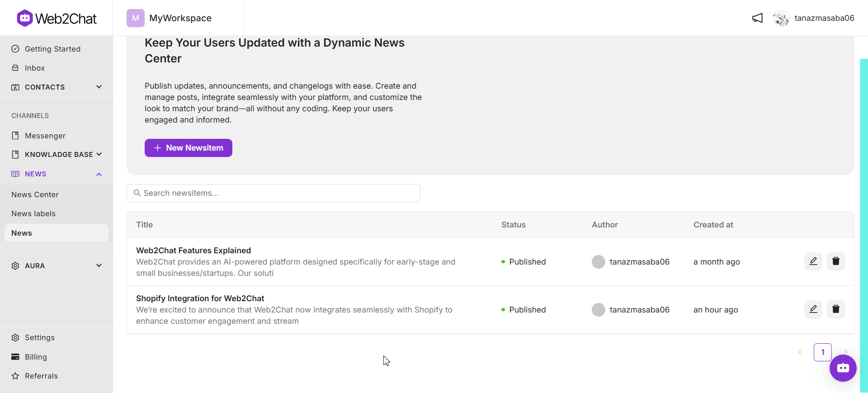Click the tanazmasaba06 profile avatar in header

click(781, 18)
